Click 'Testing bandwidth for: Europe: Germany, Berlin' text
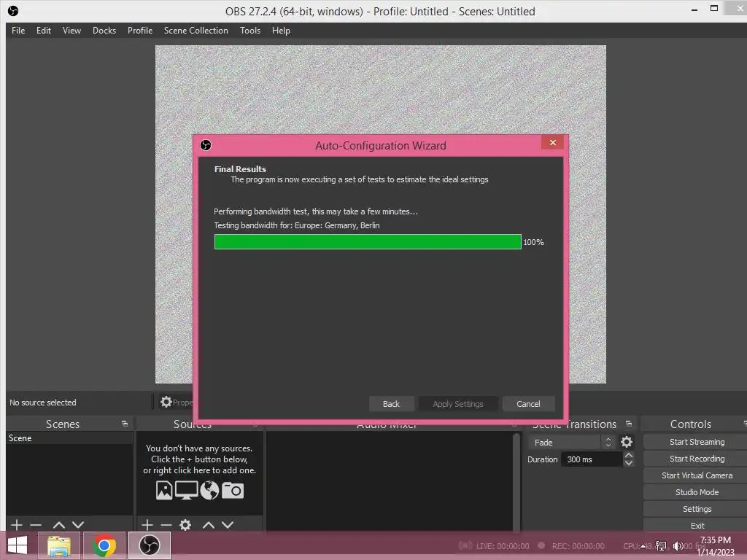 (297, 225)
